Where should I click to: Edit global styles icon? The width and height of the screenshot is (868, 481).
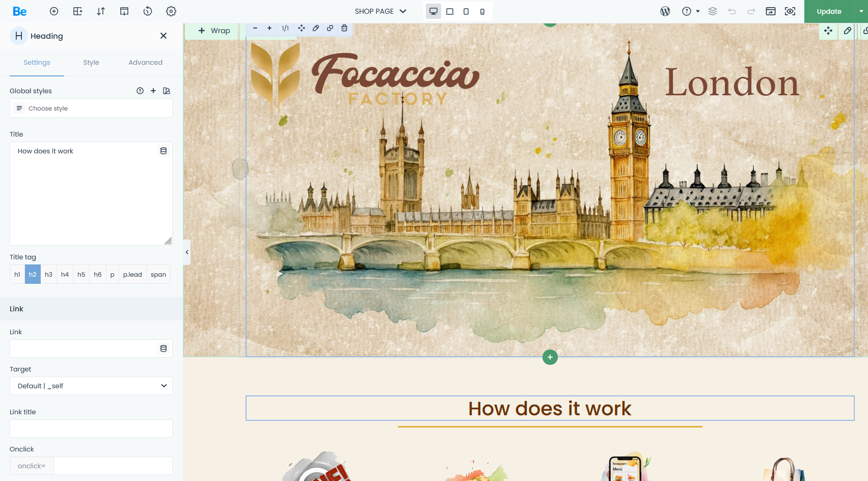(x=167, y=91)
